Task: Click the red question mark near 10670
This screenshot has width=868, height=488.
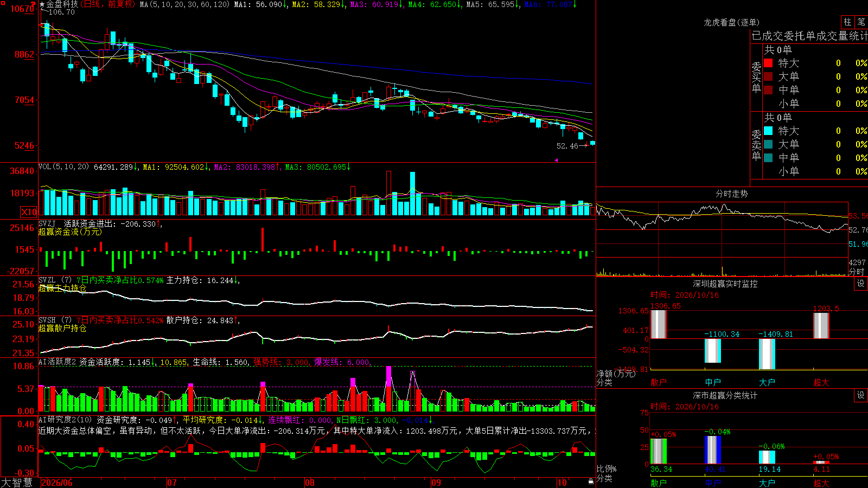Action: [x=34, y=5]
